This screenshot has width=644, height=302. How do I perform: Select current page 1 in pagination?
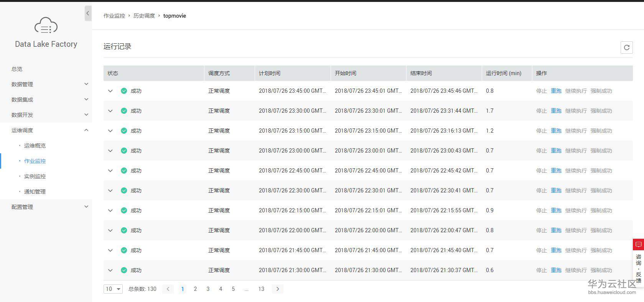[x=183, y=289]
